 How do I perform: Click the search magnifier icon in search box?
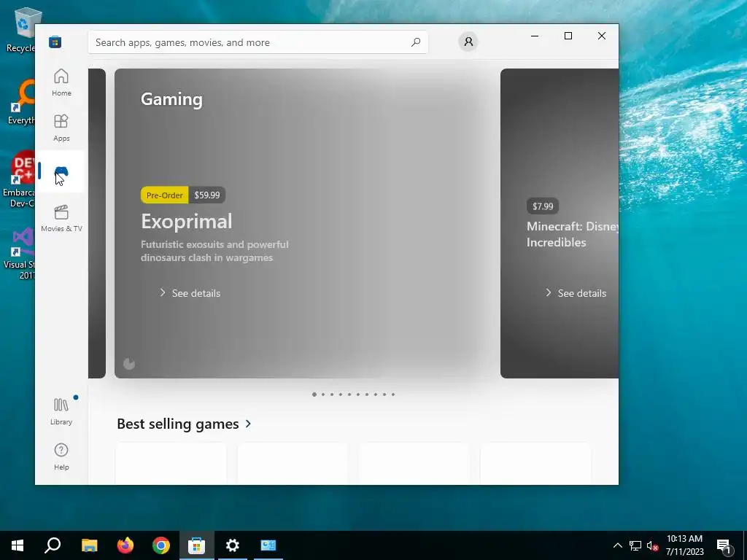(x=416, y=42)
